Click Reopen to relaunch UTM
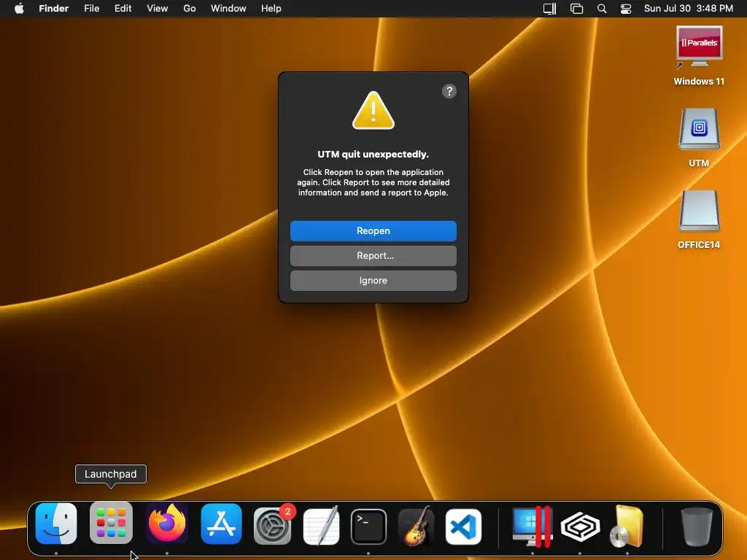Image resolution: width=747 pixels, height=560 pixels. coord(373,231)
